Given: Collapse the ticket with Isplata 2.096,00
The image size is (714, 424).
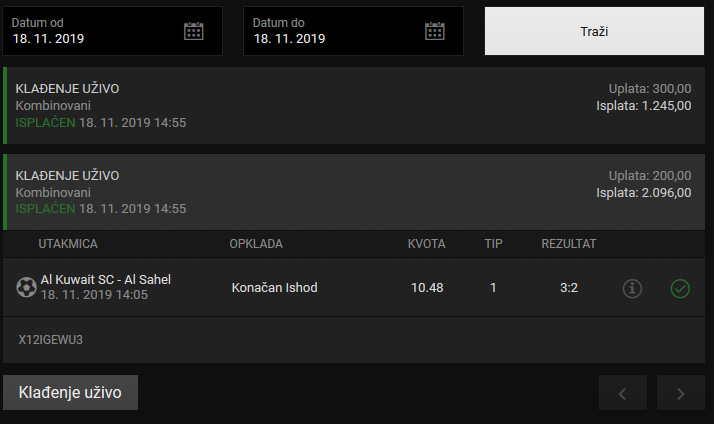Looking at the screenshot, I should click(x=354, y=192).
